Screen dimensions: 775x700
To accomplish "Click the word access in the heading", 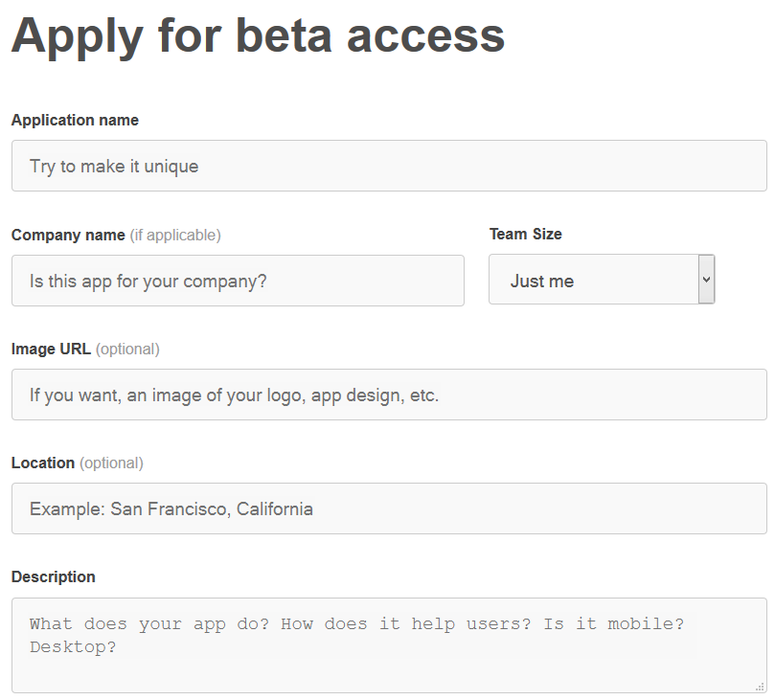I will coord(425,36).
